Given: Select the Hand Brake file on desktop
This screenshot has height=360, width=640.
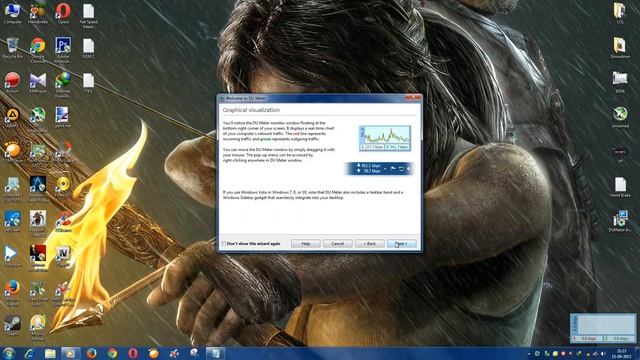Looking at the screenshot, I should coord(620,187).
